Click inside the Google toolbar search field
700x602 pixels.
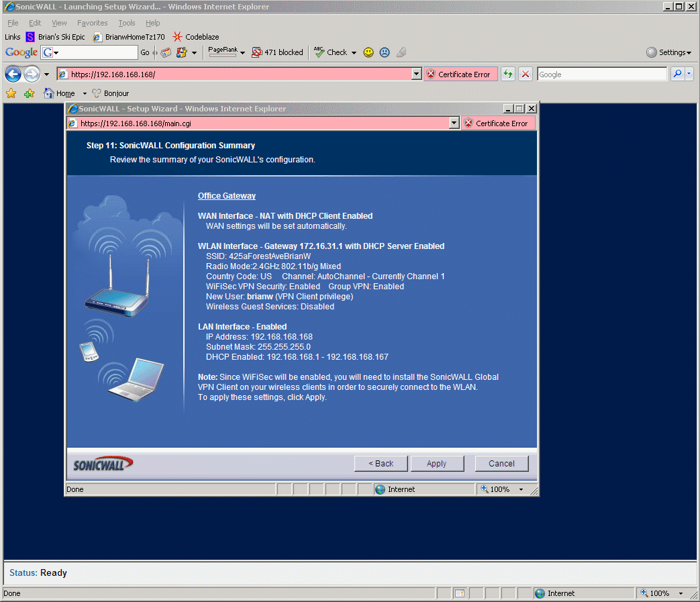click(x=99, y=52)
